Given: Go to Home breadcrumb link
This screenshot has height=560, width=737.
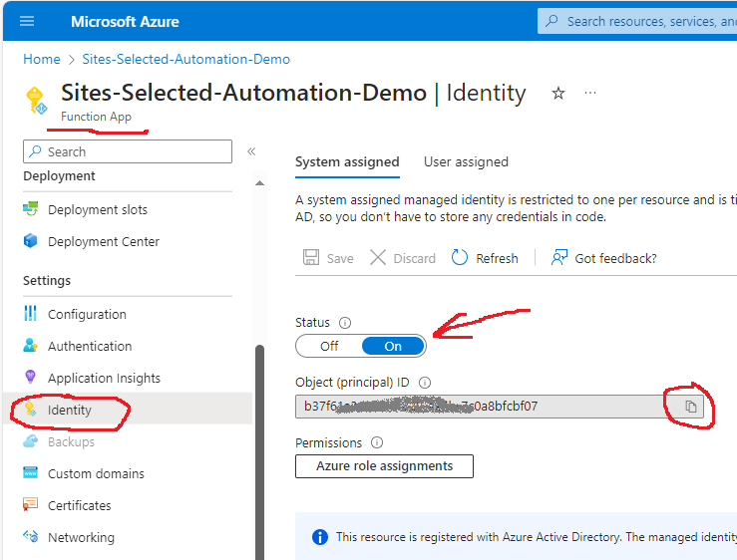Looking at the screenshot, I should tap(42, 59).
